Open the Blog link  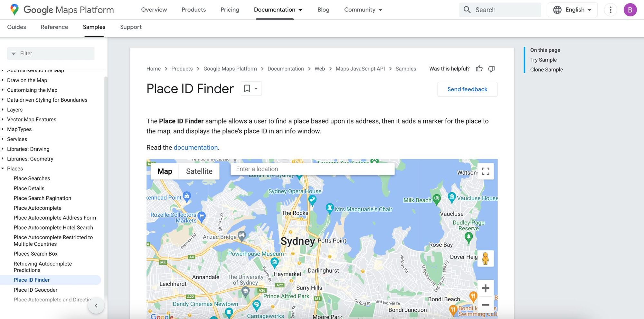pyautogui.click(x=323, y=10)
